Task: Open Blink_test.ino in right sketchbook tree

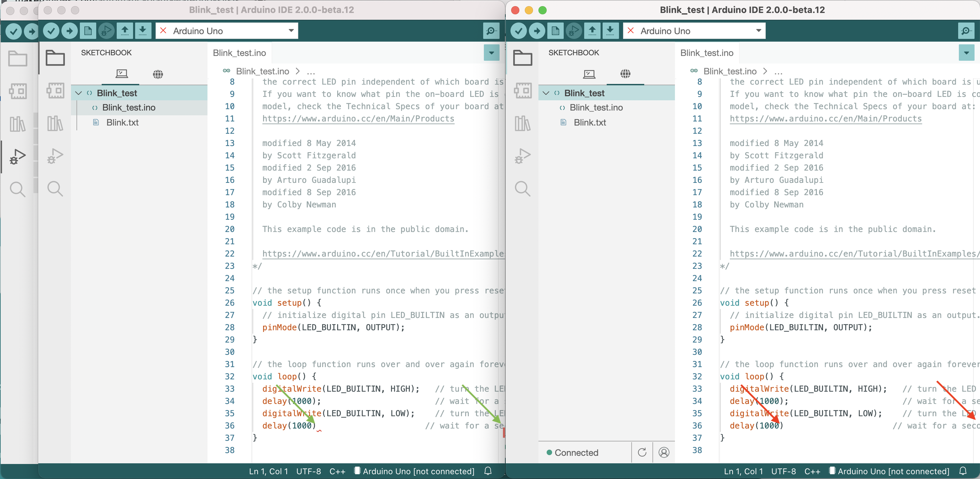Action: [606, 108]
